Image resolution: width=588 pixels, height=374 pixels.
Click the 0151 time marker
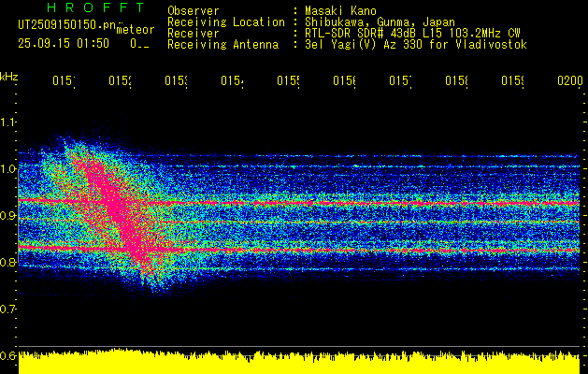pos(64,81)
